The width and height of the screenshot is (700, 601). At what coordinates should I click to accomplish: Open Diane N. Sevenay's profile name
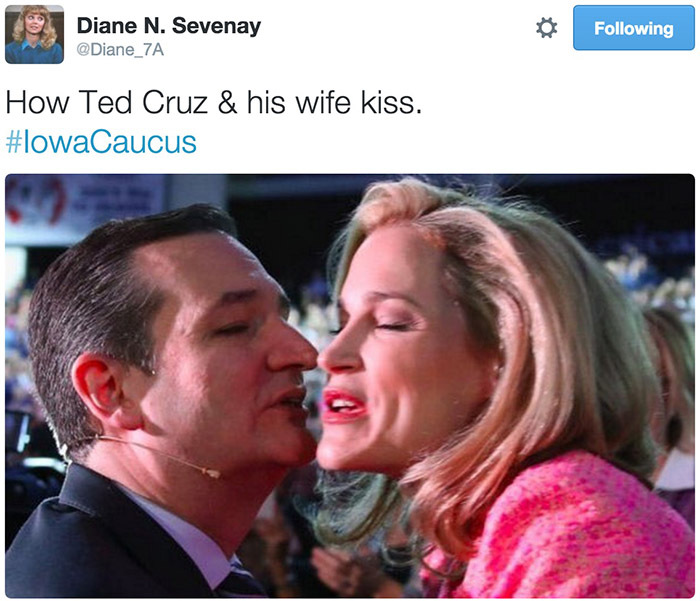[x=169, y=25]
